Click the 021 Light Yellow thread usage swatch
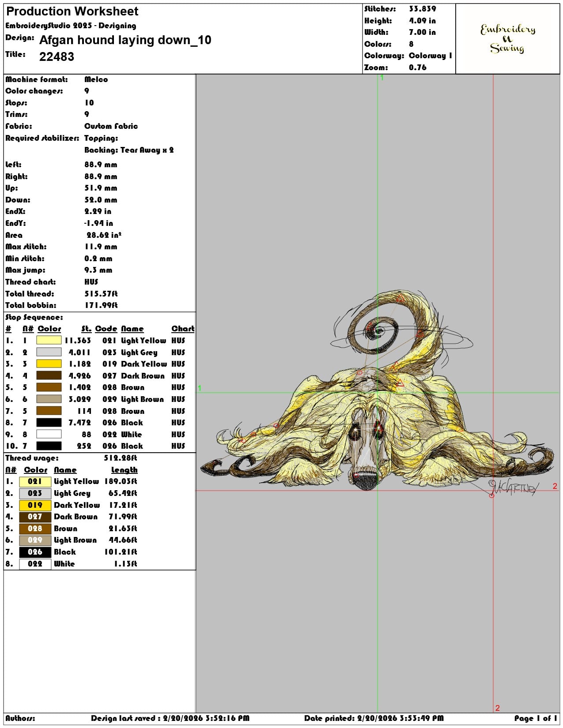Image resolution: width=563 pixels, height=728 pixels. point(35,481)
